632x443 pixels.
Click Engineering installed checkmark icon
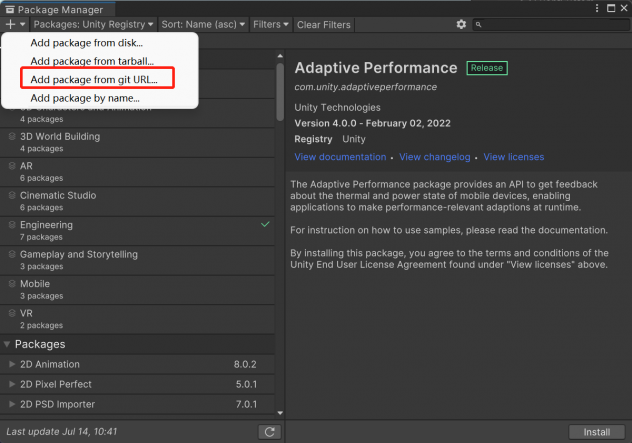pos(265,224)
